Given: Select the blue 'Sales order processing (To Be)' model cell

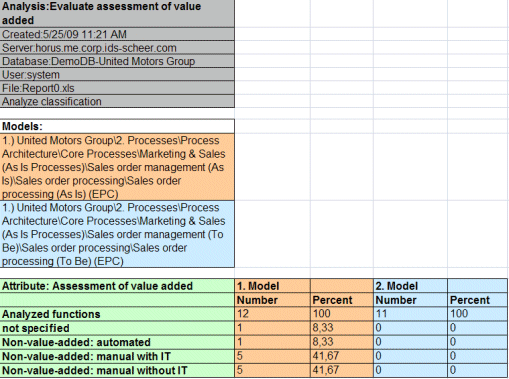Looking at the screenshot, I should click(x=117, y=234).
